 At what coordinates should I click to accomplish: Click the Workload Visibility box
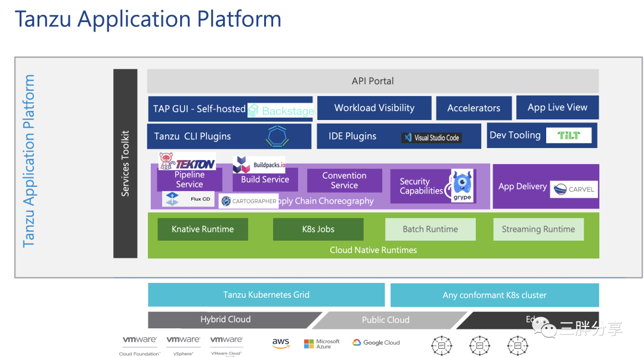pos(374,108)
